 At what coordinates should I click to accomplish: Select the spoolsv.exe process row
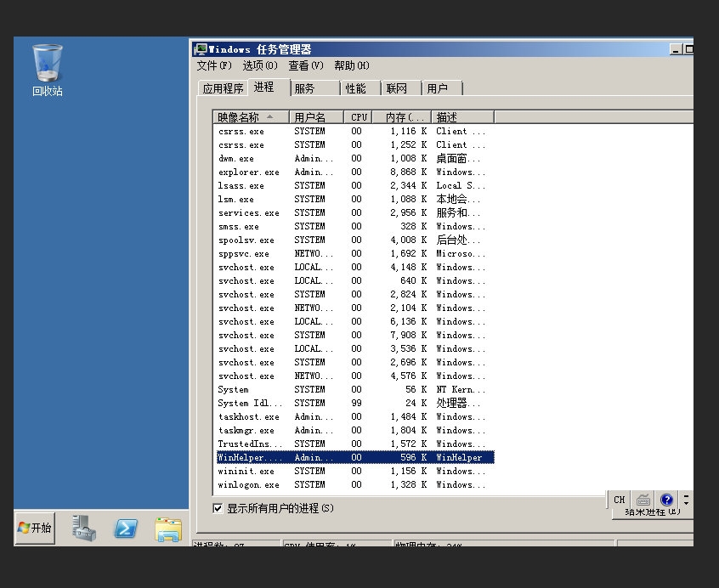point(355,240)
